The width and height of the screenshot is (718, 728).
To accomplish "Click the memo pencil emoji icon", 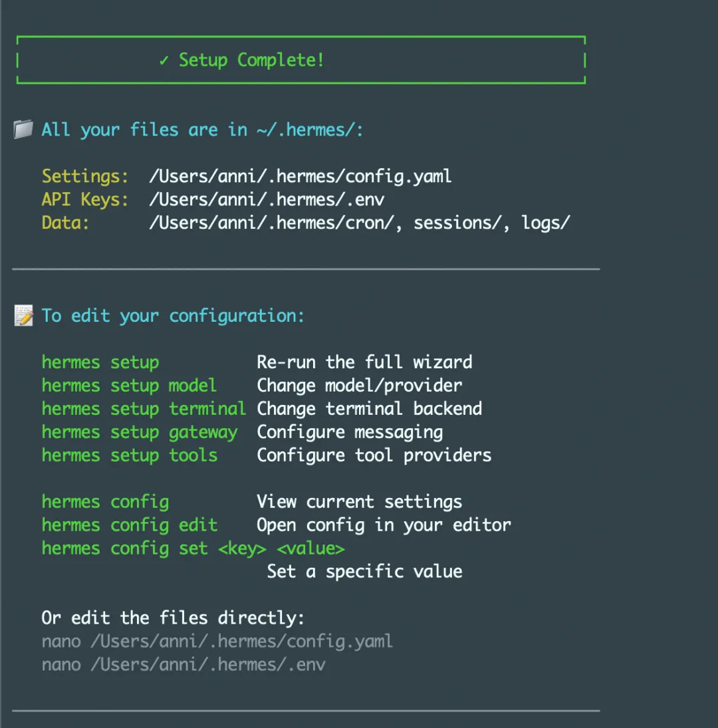I will point(23,316).
